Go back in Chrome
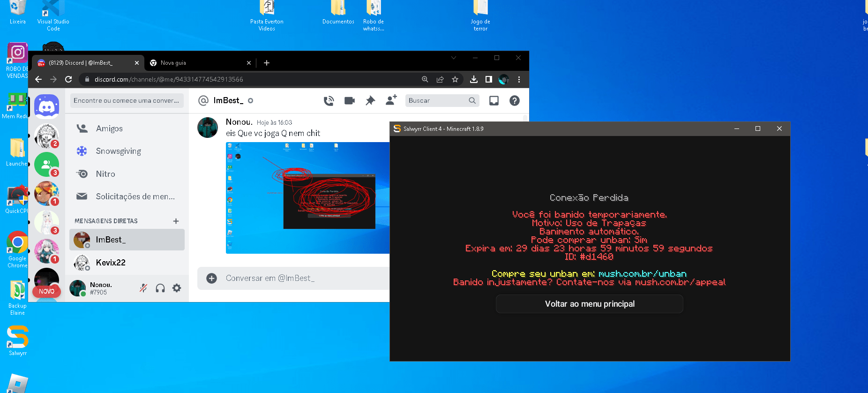This screenshot has height=393, width=868. [38, 79]
